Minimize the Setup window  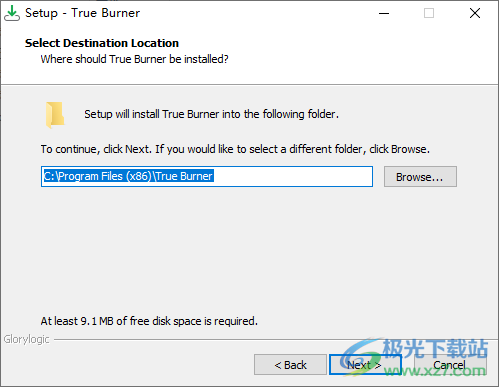tap(384, 13)
